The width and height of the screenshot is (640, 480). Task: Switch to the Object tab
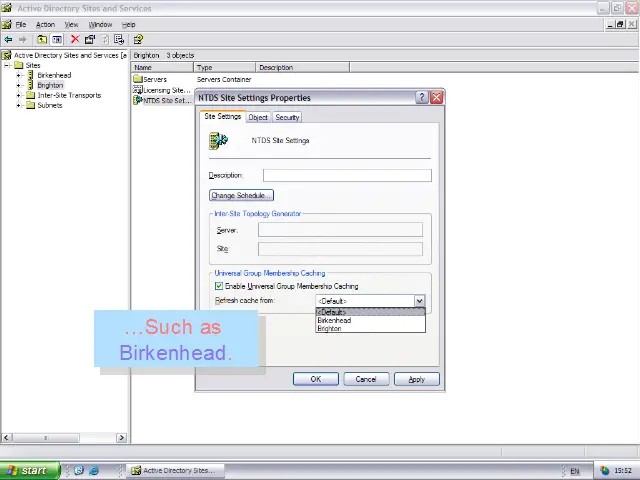click(258, 117)
